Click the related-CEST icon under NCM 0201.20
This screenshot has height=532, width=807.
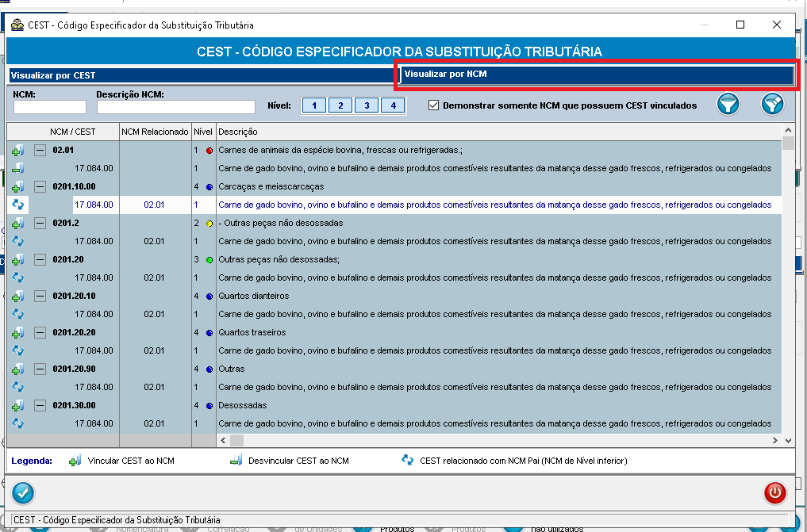(18, 277)
